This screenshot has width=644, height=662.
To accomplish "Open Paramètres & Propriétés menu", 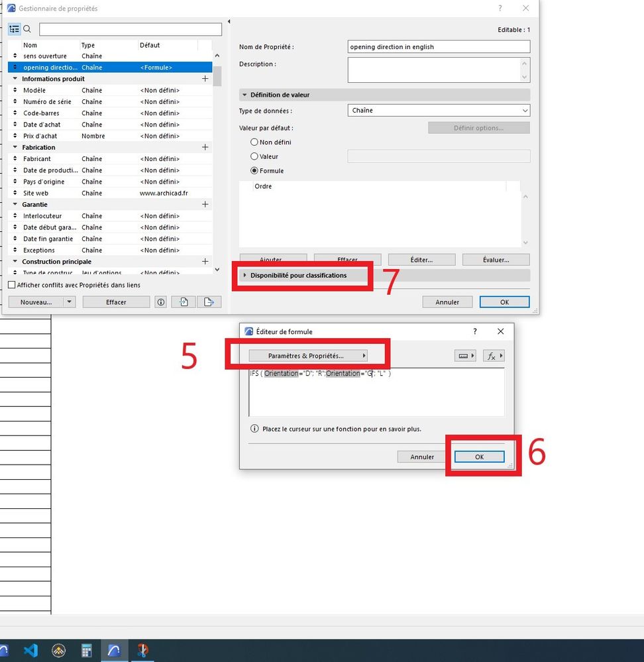I will [x=308, y=356].
